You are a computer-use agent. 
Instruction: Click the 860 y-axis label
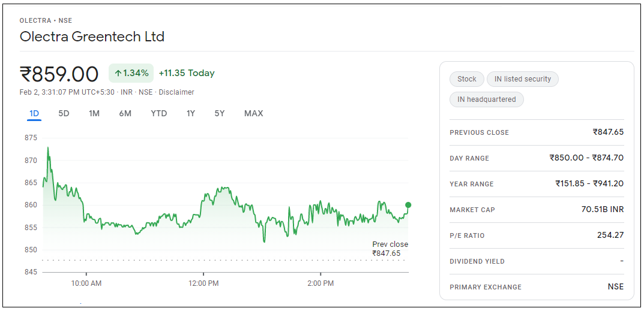(x=31, y=205)
